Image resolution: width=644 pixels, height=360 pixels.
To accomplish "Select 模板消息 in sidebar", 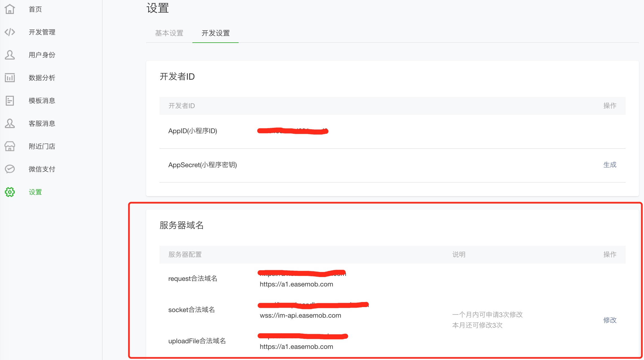I will (x=42, y=101).
